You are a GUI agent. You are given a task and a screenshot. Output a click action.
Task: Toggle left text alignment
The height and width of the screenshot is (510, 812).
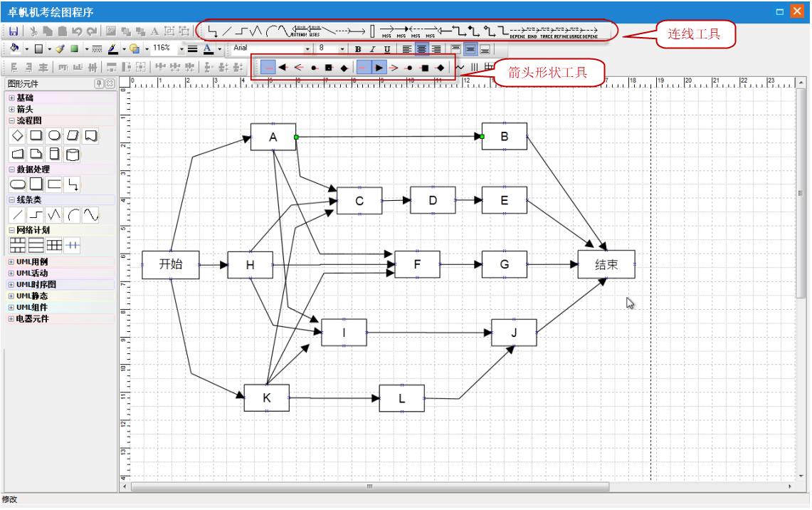point(407,49)
